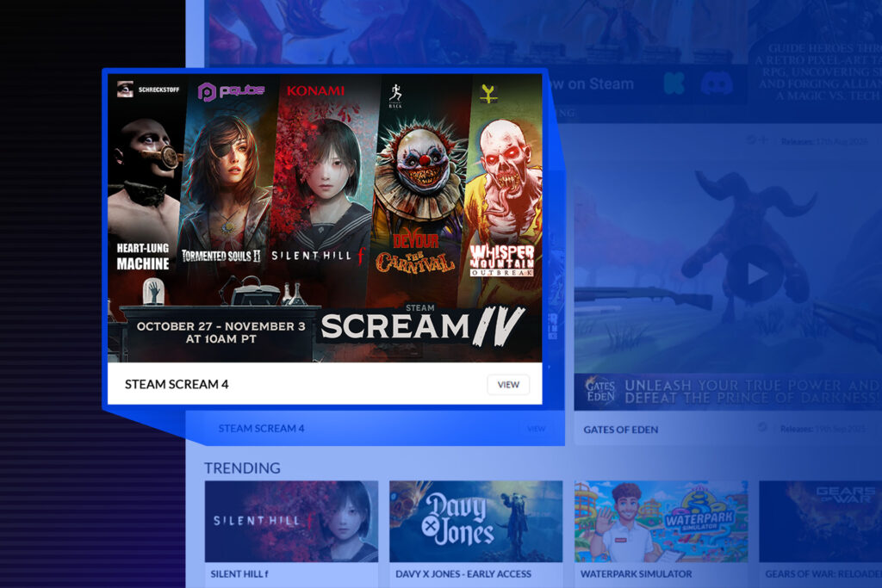
Task: Click the WATERPARK SIMULATOR caption
Action: point(637,574)
